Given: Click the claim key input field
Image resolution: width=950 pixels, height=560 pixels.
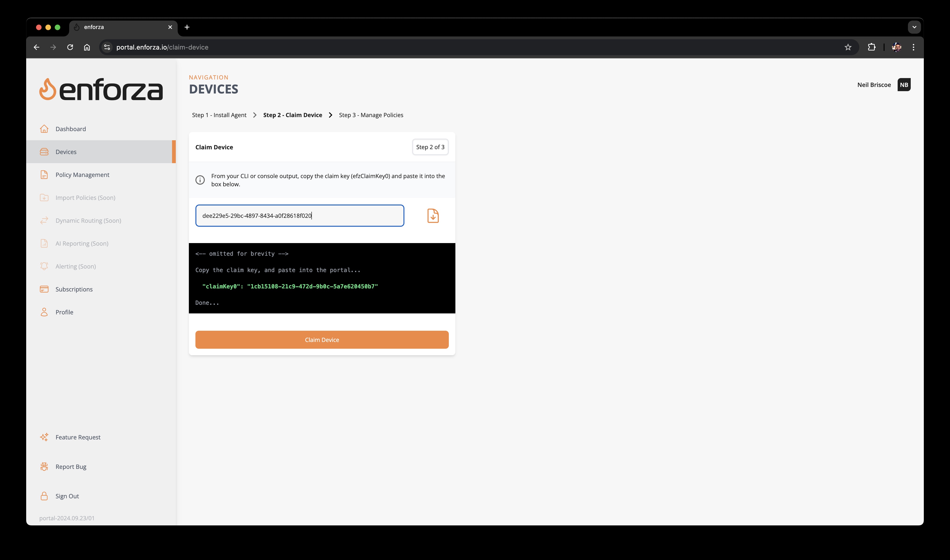Looking at the screenshot, I should (x=299, y=215).
